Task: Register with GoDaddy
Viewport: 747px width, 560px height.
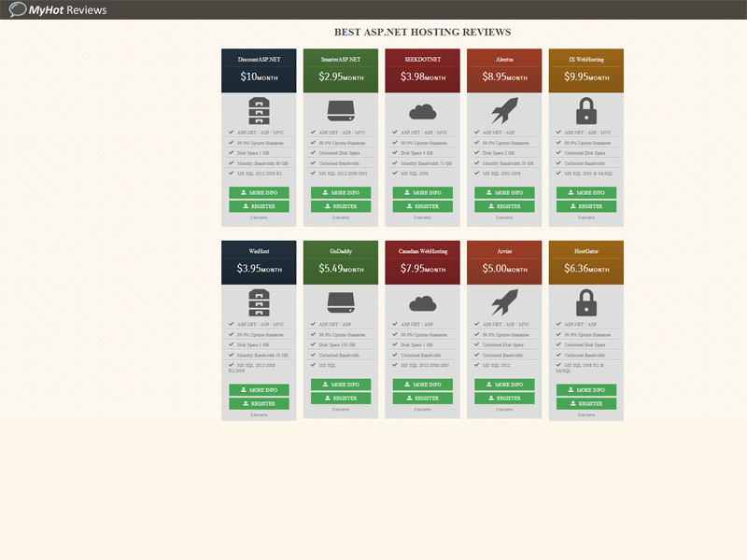Action: tap(341, 399)
